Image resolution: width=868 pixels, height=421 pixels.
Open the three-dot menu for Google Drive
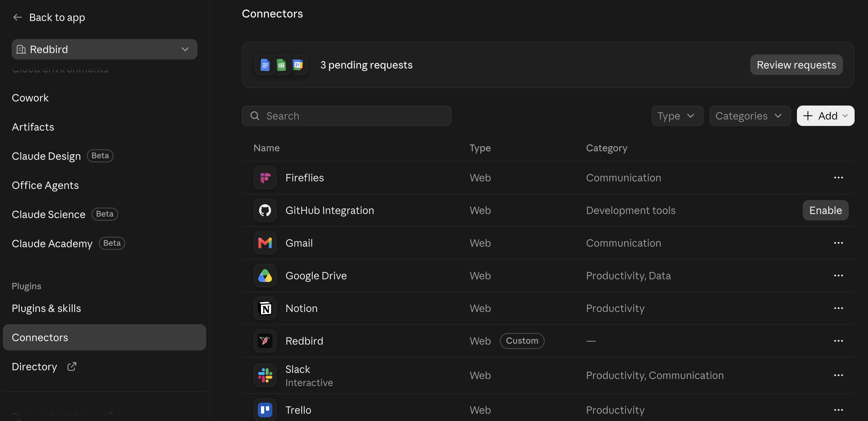(838, 276)
